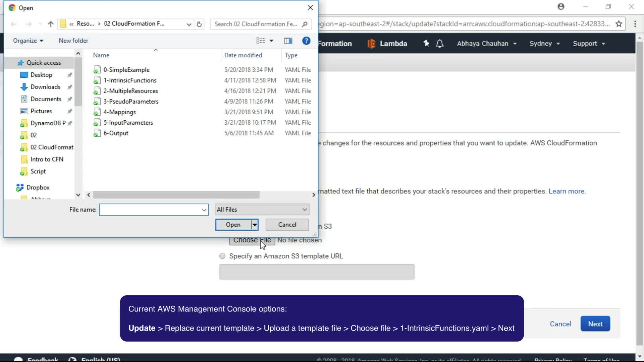Open Abhaya Chauhan account menu
Viewport: 644px width, 362px height.
pyautogui.click(x=486, y=44)
